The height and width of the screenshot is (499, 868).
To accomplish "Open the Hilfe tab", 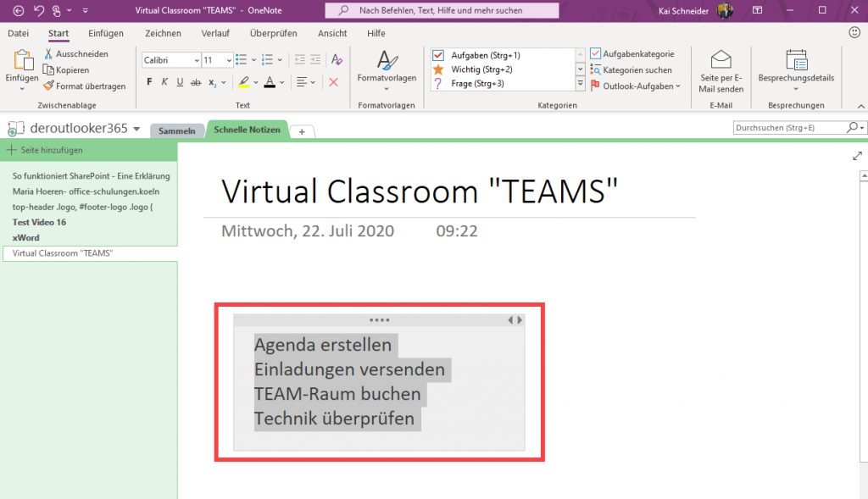I will (376, 33).
